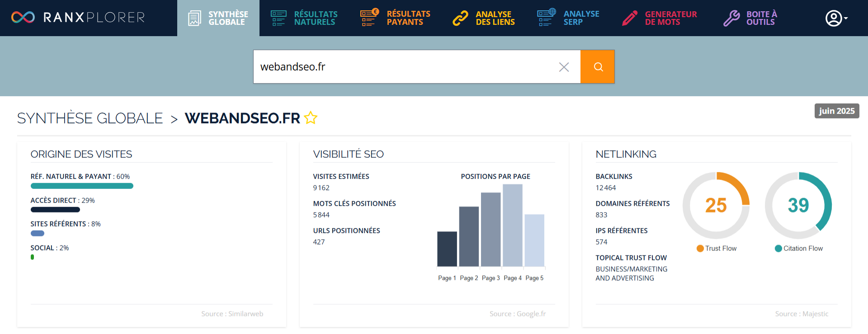The height and width of the screenshot is (334, 868).
Task: Click the Origine des Visites panel title
Action: coord(81,154)
